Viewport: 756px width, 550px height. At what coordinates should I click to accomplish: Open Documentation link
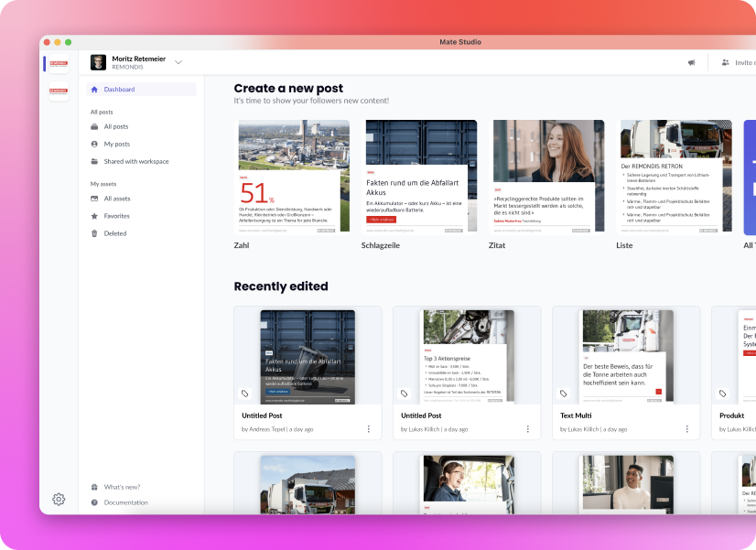tap(125, 502)
